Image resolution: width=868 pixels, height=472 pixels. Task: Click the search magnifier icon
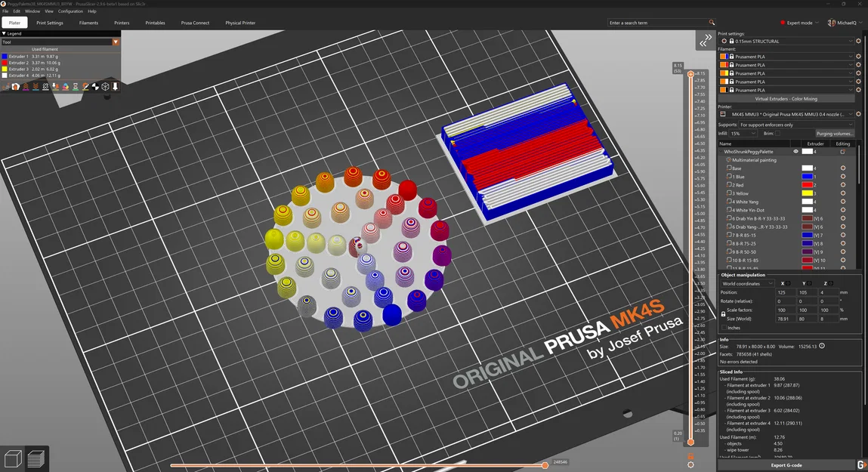[712, 23]
